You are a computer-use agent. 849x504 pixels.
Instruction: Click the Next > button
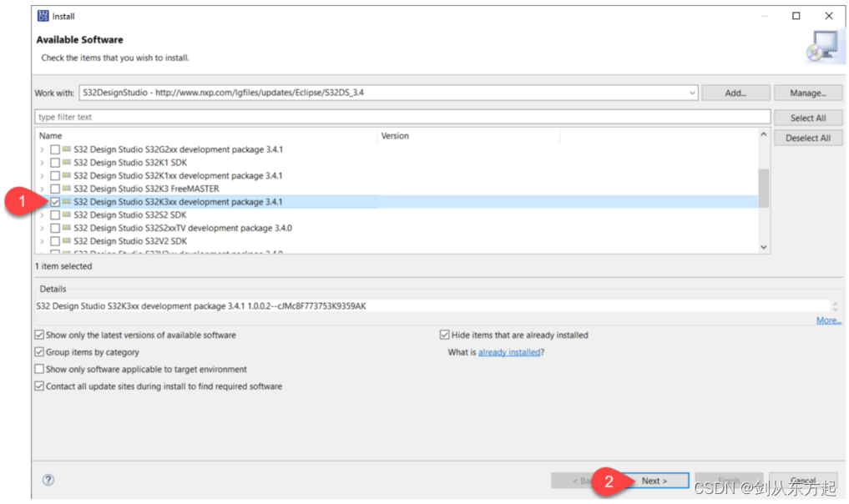tap(654, 481)
